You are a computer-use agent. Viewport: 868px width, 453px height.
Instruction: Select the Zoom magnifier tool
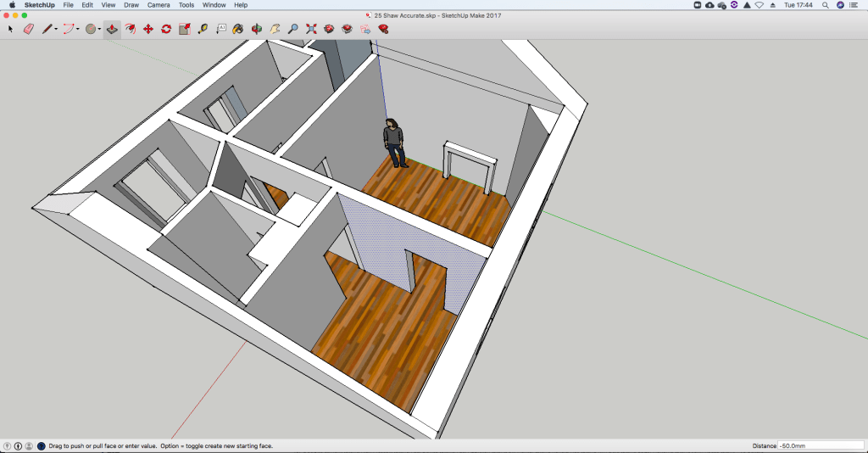(293, 29)
